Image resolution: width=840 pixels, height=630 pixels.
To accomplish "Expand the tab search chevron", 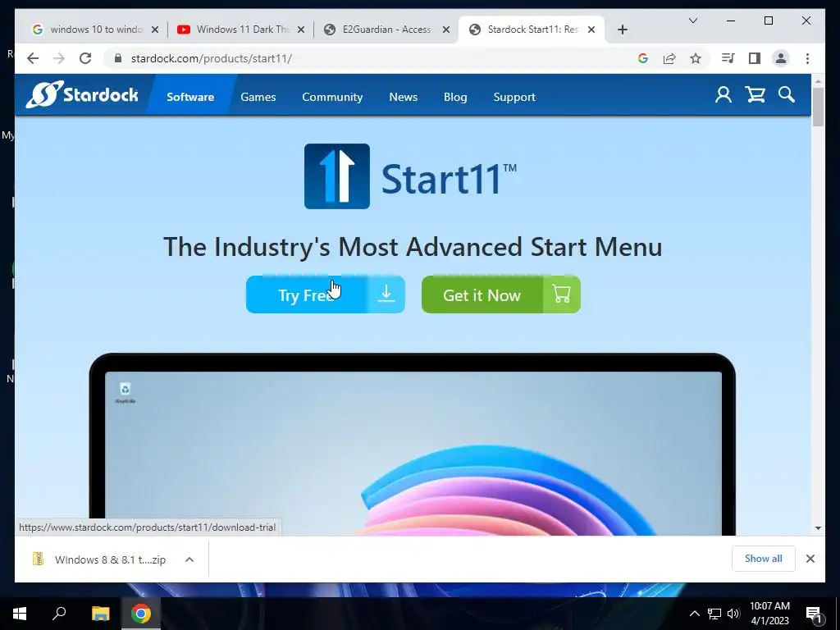I will coord(692,21).
